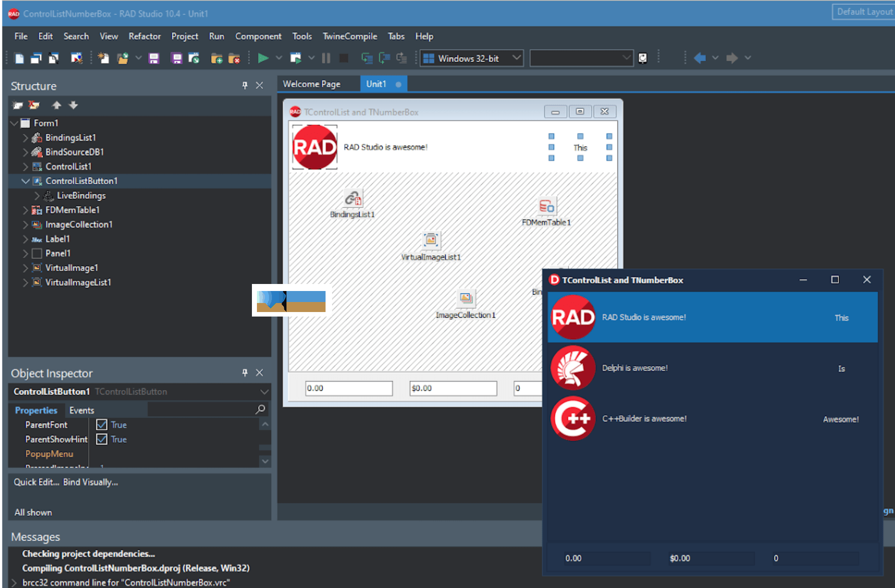Switch to the Properties tab
The height and width of the screenshot is (588, 895).
click(36, 410)
